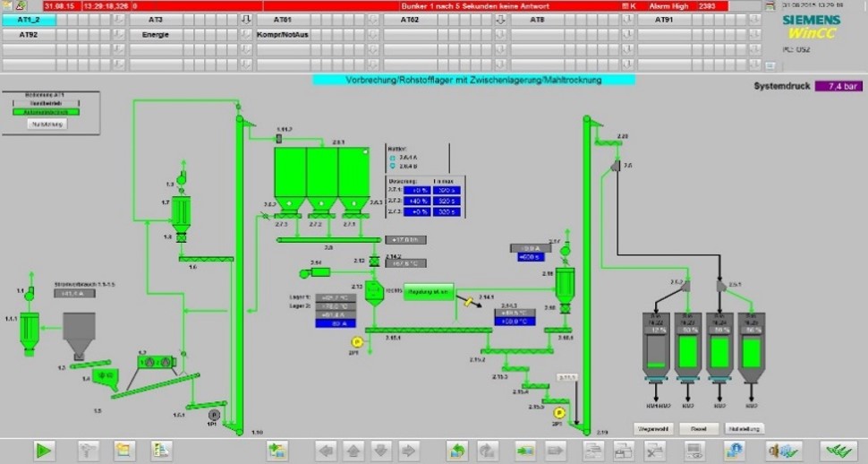Screen dimensions: 868x464
Task: Switch to the AT8 area
Action: [537, 20]
